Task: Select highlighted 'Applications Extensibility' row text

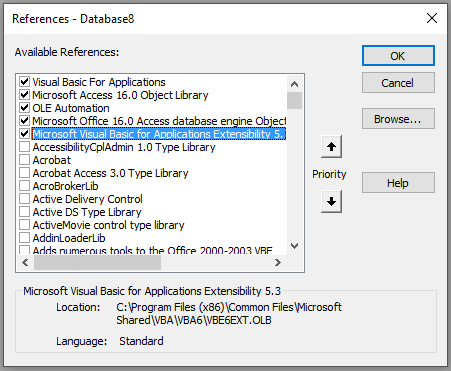Action: pos(159,134)
